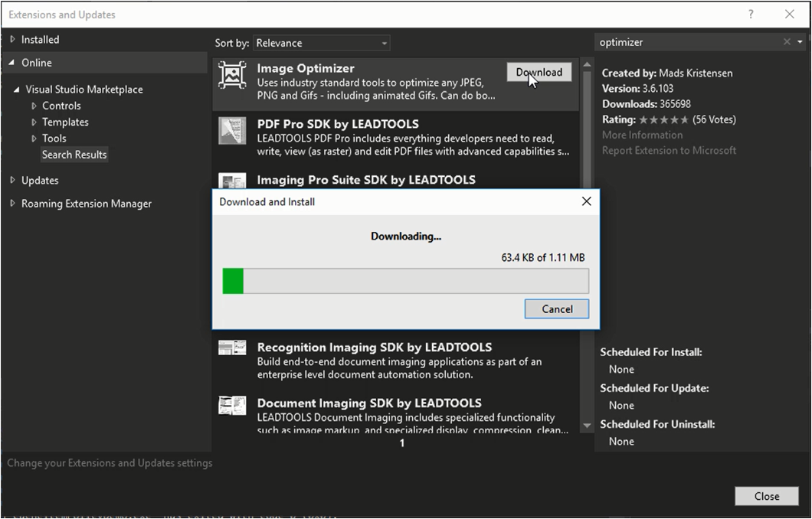
Task: Click the scroll down arrow of results list
Action: 587,426
